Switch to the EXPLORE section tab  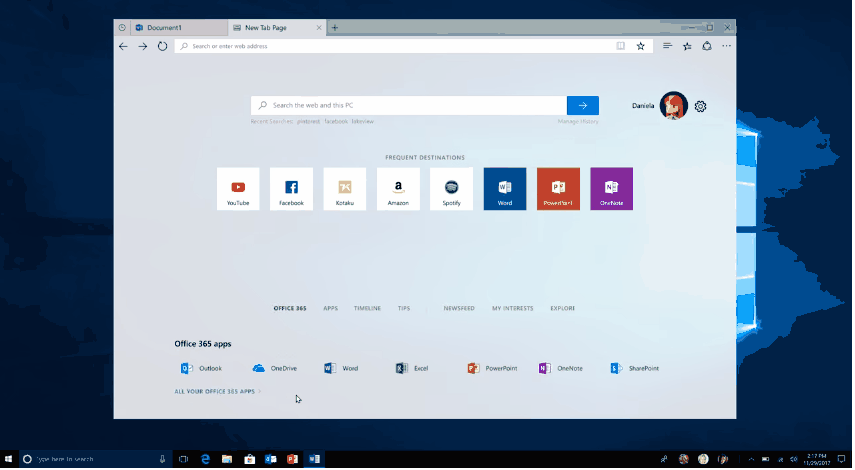[563, 309]
